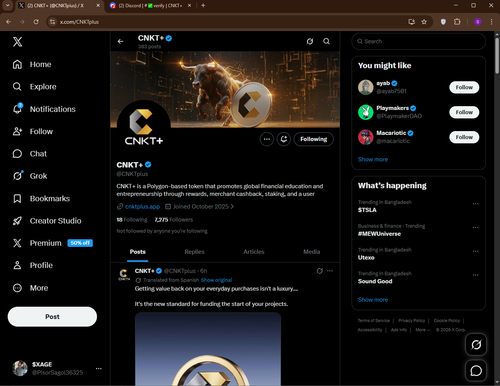Click the Grok icon on the CNKT+ post

pos(320,271)
